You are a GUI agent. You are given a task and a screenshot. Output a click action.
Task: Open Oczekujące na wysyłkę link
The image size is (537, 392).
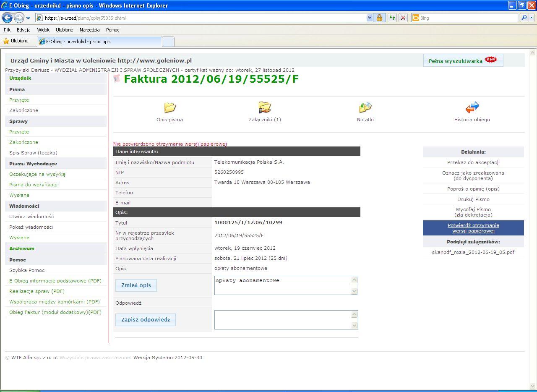click(37, 174)
